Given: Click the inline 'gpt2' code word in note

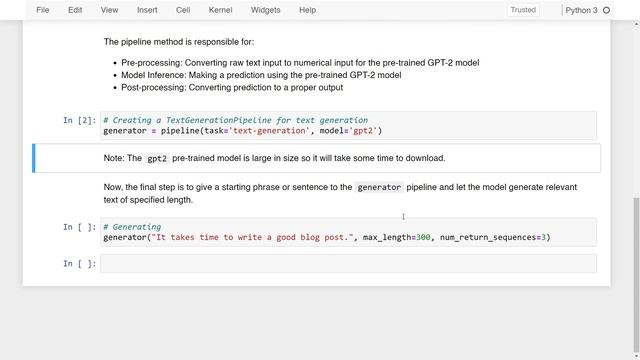Looking at the screenshot, I should (x=157, y=158).
